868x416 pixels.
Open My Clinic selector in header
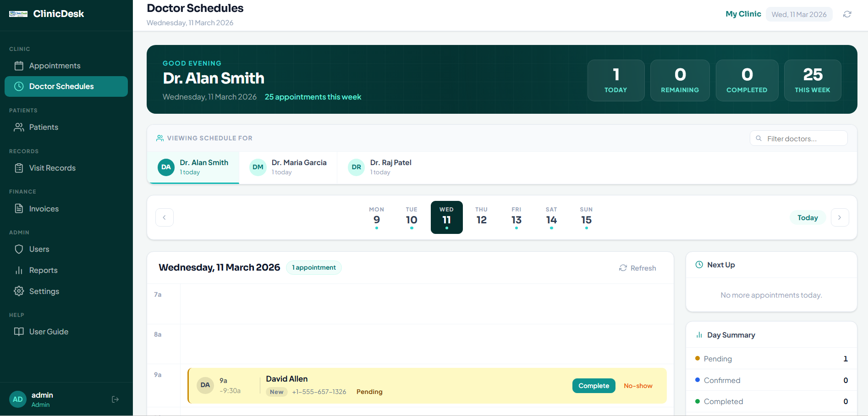coord(743,14)
